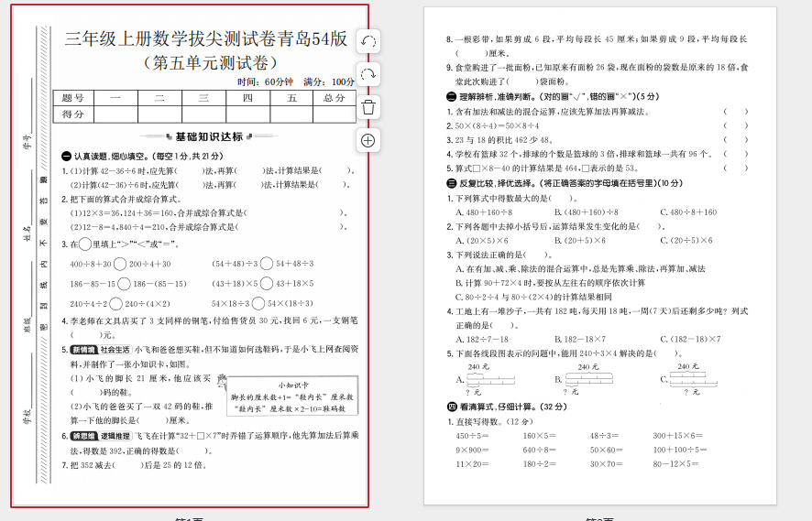
Task: Click answer option C. (20÷5)×6
Action: point(686,240)
